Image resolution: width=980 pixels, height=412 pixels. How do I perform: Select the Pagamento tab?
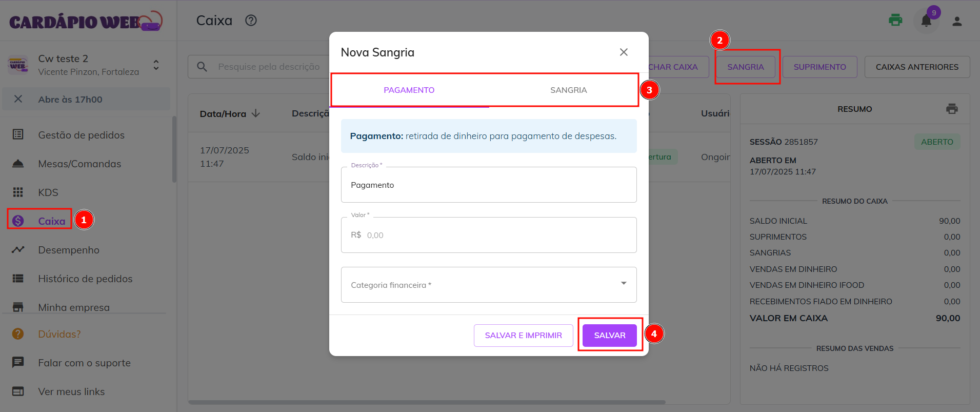click(x=409, y=90)
